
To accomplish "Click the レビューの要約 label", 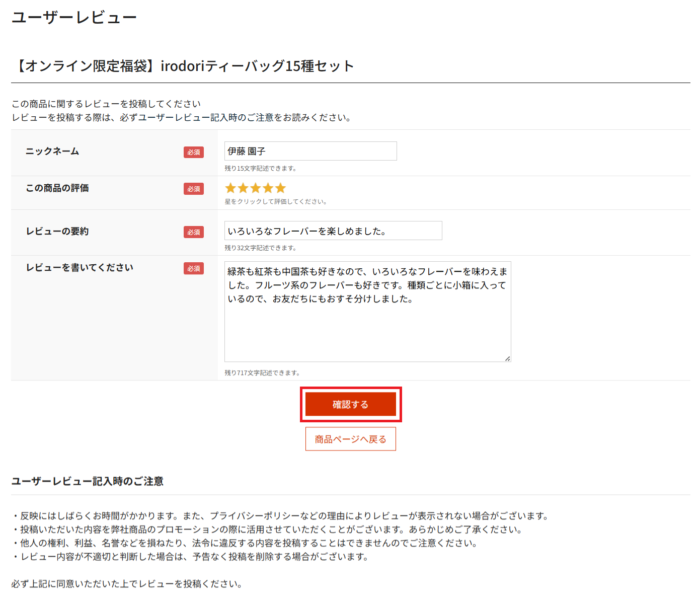I will (x=57, y=232).
